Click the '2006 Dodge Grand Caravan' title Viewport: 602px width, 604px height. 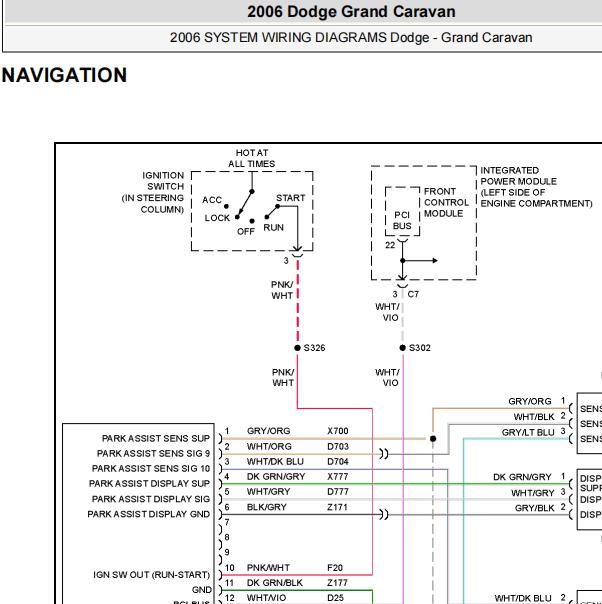pyautogui.click(x=351, y=12)
